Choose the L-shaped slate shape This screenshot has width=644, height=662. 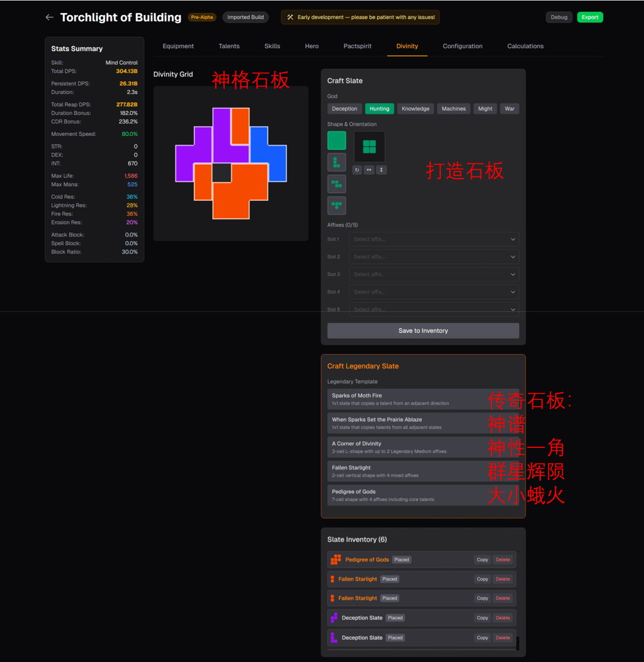pyautogui.click(x=336, y=162)
